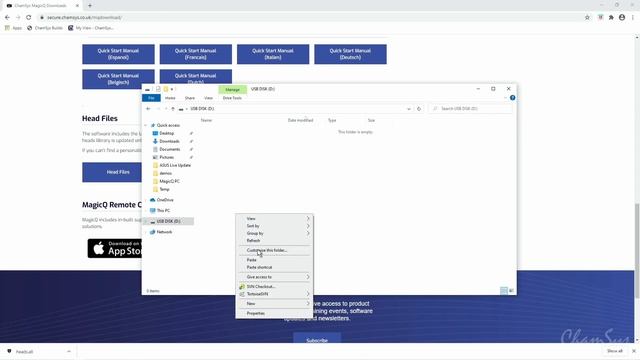Open Explorer help question mark icon
640x360 pixels.
coord(512,98)
